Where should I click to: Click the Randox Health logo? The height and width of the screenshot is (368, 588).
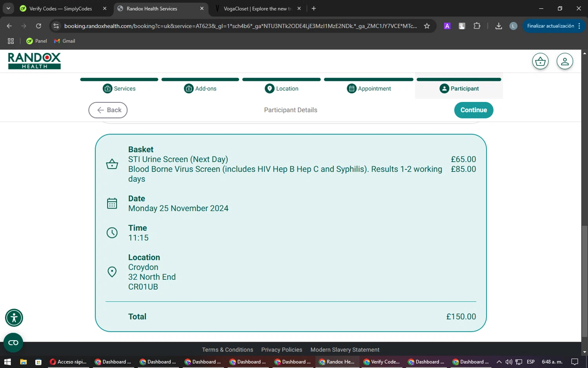(x=34, y=61)
